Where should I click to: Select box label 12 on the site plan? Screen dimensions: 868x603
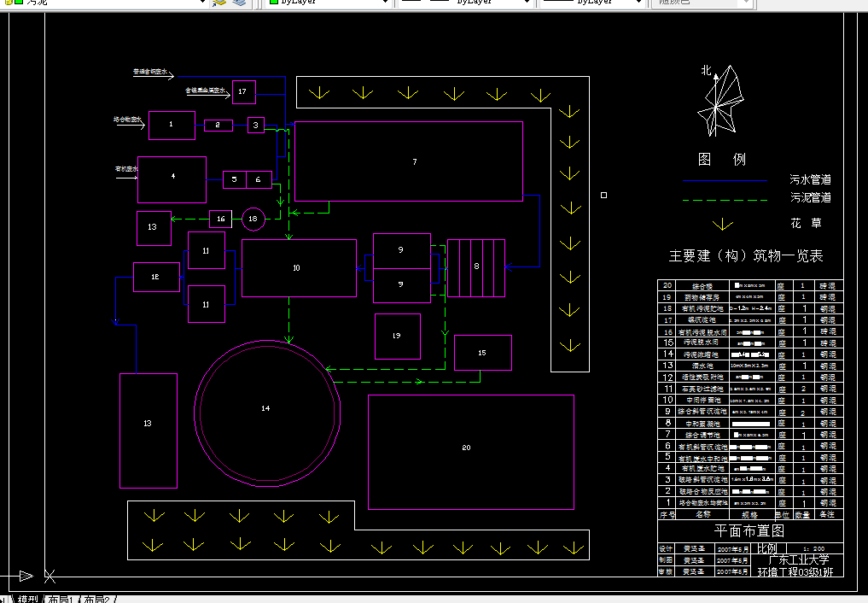155,277
